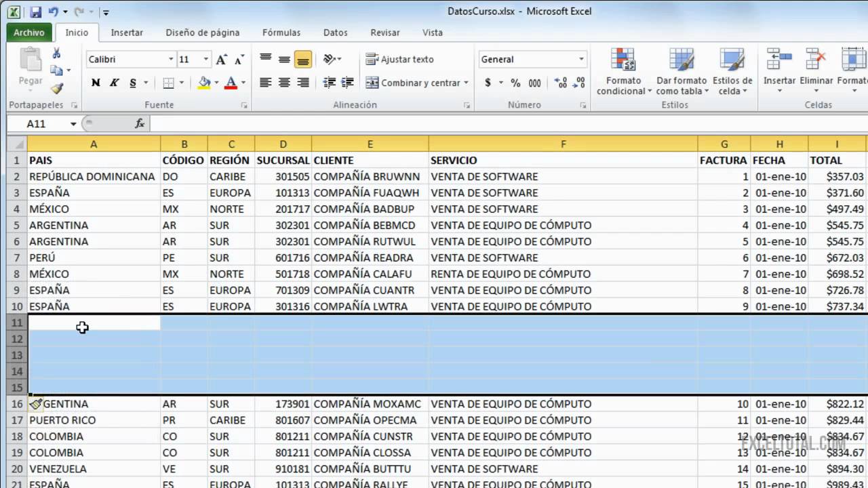Apply the yellow fill color swatch
The height and width of the screenshot is (488, 868).
(x=204, y=83)
